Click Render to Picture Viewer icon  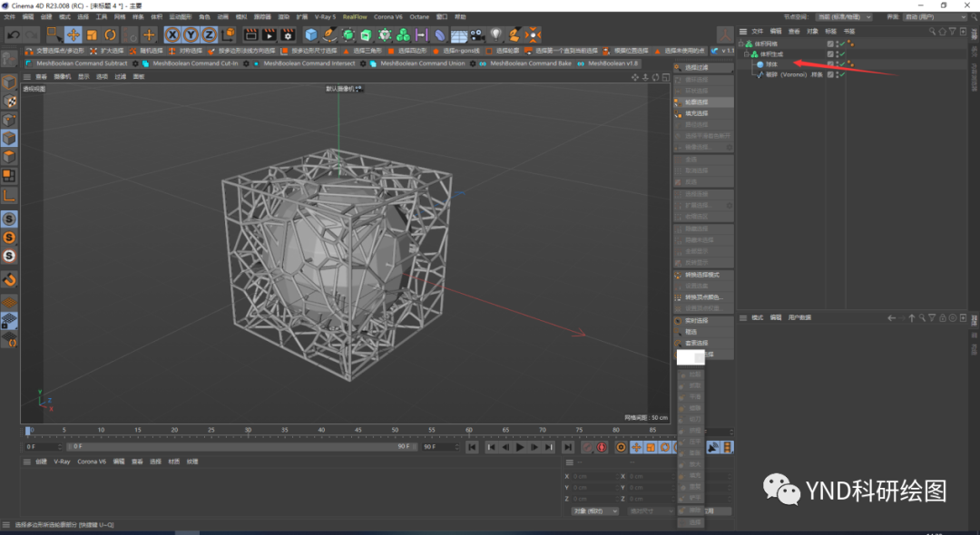coord(269,35)
